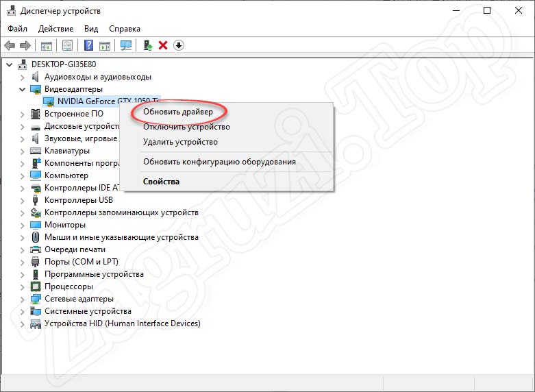This screenshot has height=392, width=535.
Task: Click red X uninstall device icon
Action: point(163,45)
